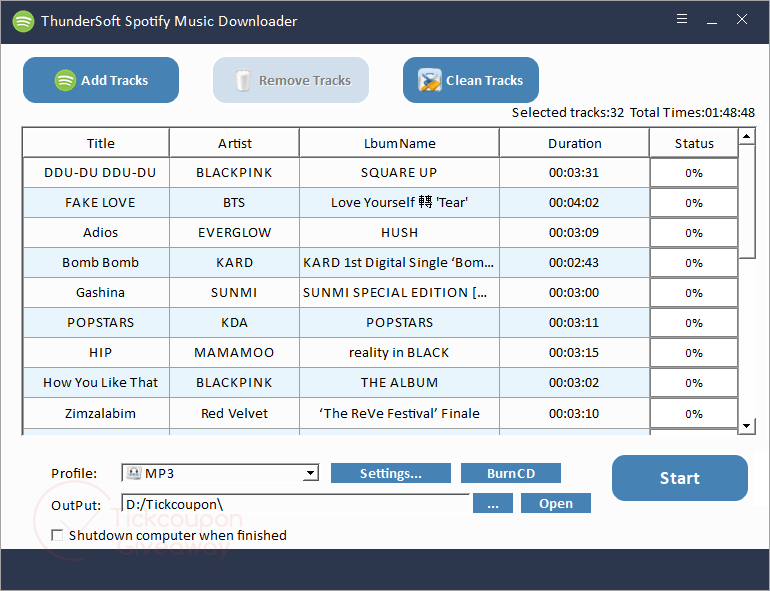Click the scrollbar up arrow
The image size is (770, 591).
(x=746, y=136)
